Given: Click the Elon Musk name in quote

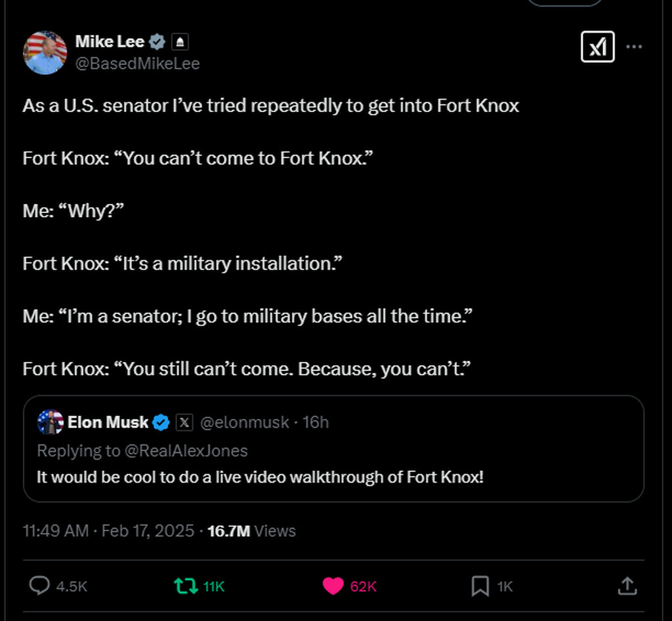Looking at the screenshot, I should click(x=108, y=423).
